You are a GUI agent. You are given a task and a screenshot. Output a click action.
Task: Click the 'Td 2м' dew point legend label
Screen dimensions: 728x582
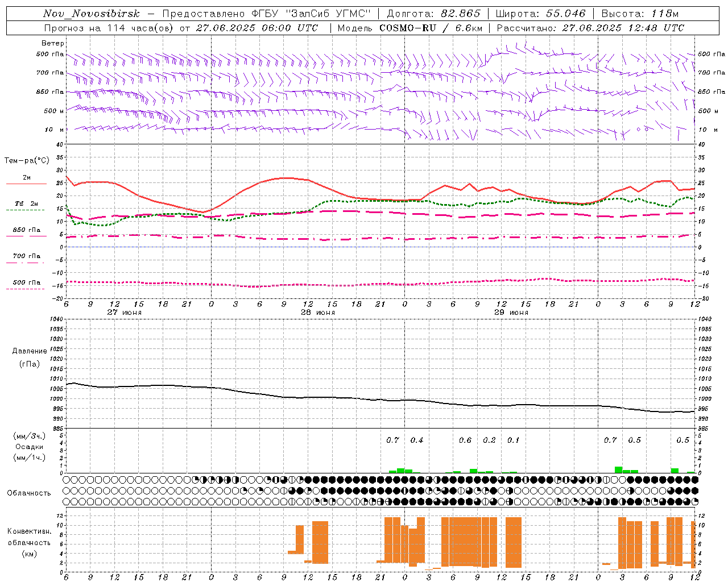coord(26,203)
